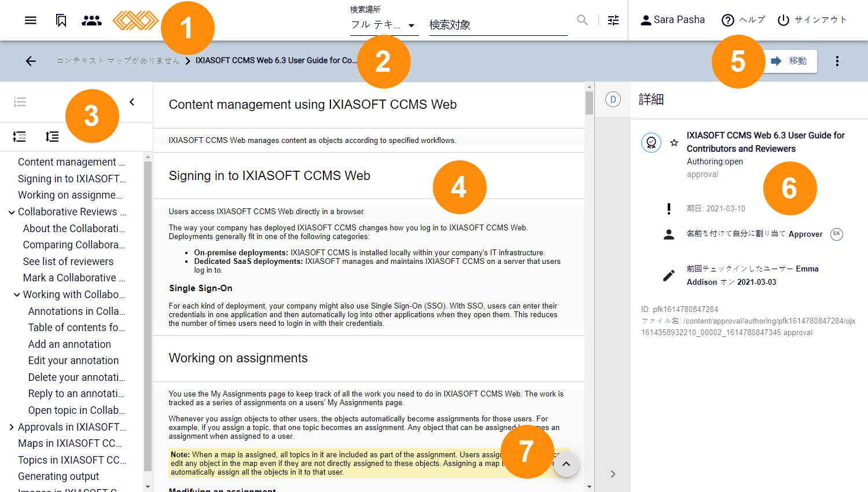Focus the 検索対象 search input field
Image resolution: width=868 pixels, height=492 pixels.
point(498,25)
